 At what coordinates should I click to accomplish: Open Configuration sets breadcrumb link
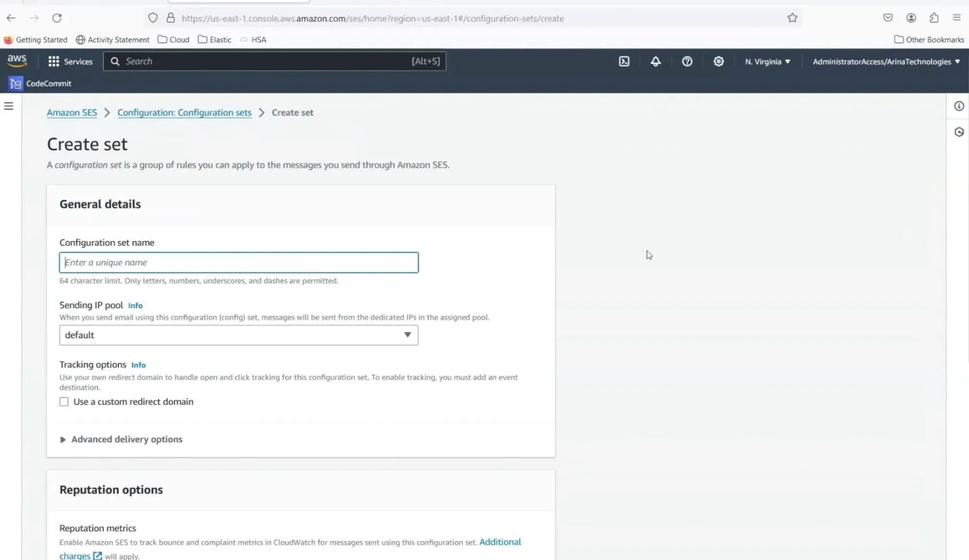[x=184, y=113]
